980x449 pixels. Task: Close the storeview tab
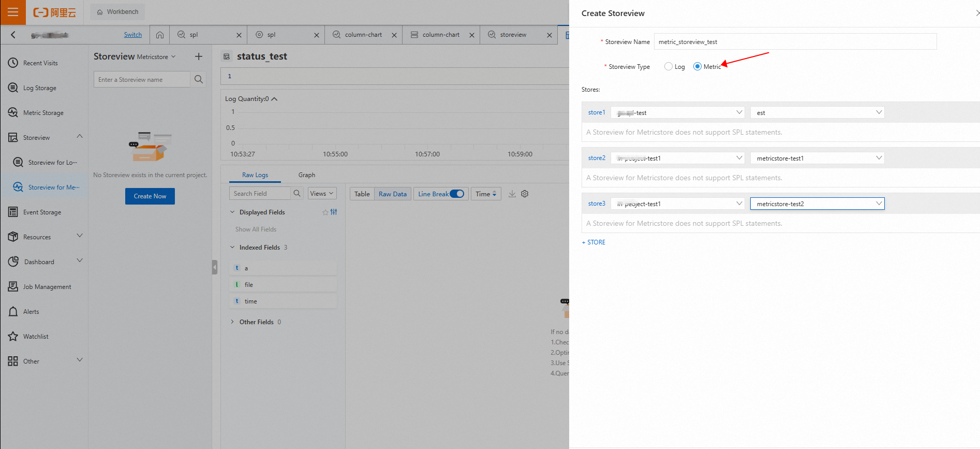550,35
